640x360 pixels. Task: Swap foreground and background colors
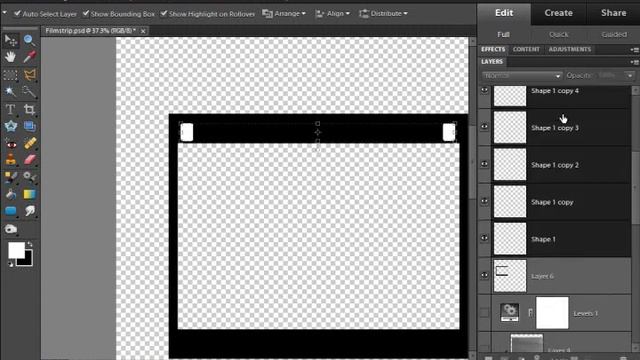(x=29, y=244)
